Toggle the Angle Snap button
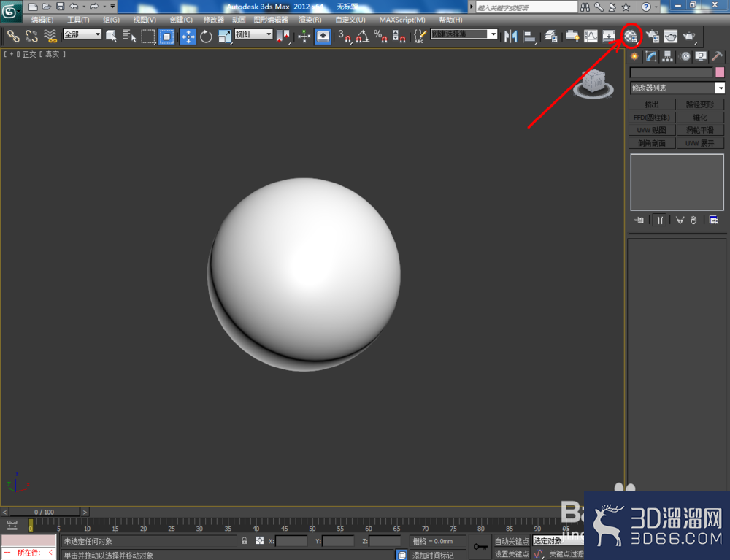The width and height of the screenshot is (730, 560). pyautogui.click(x=363, y=36)
